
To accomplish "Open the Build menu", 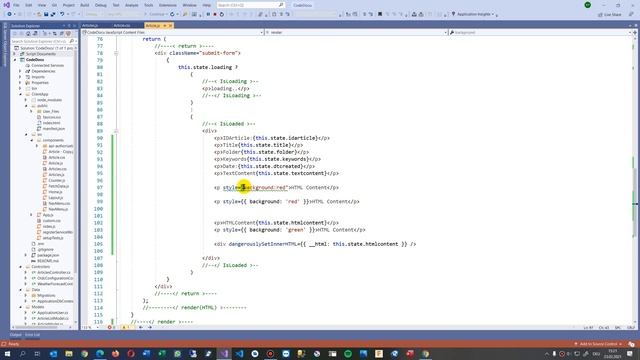I will [84, 5].
